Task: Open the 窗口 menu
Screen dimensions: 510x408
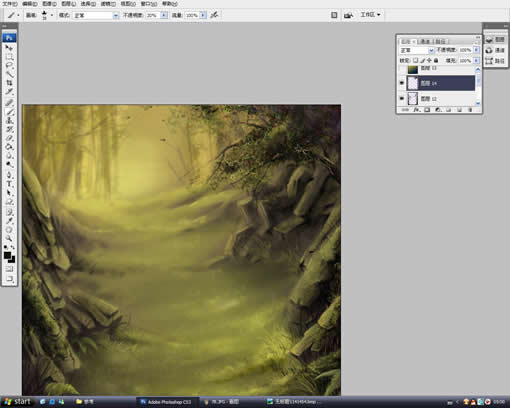Action: click(149, 4)
